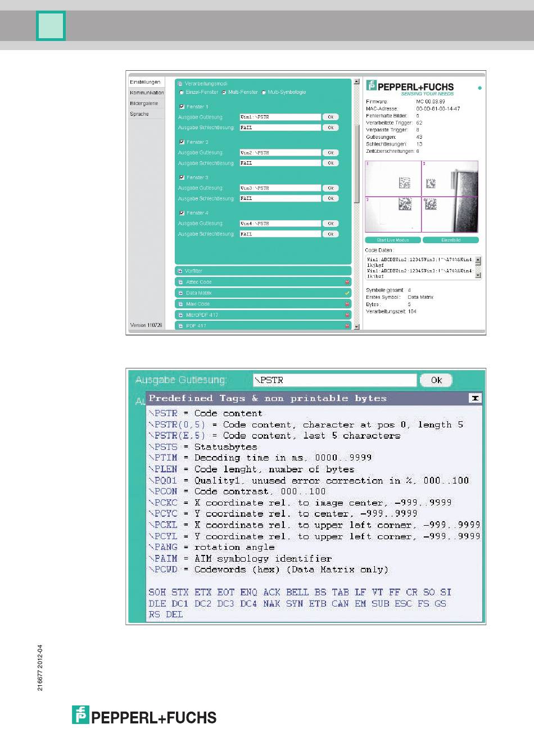Viewport: 534px width, 756px height.
Task: Expand the Aztec Code section
Action: tap(180, 282)
